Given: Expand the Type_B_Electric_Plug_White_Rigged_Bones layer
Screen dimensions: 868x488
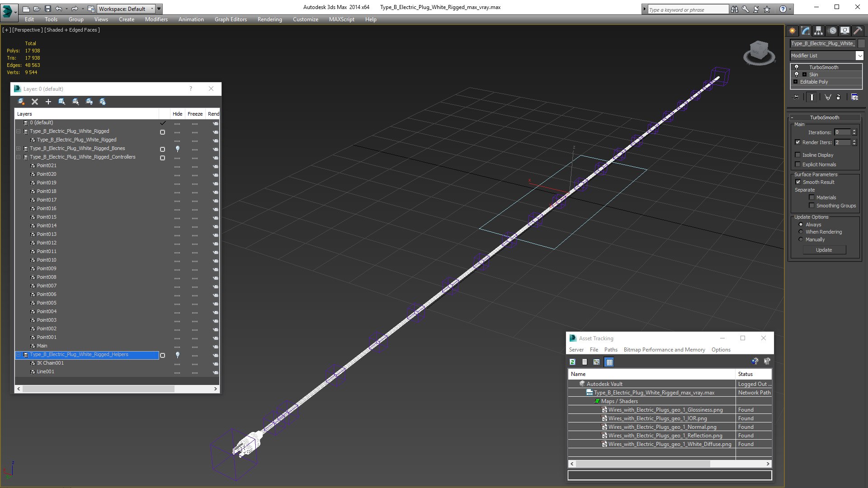Looking at the screenshot, I should coord(19,149).
